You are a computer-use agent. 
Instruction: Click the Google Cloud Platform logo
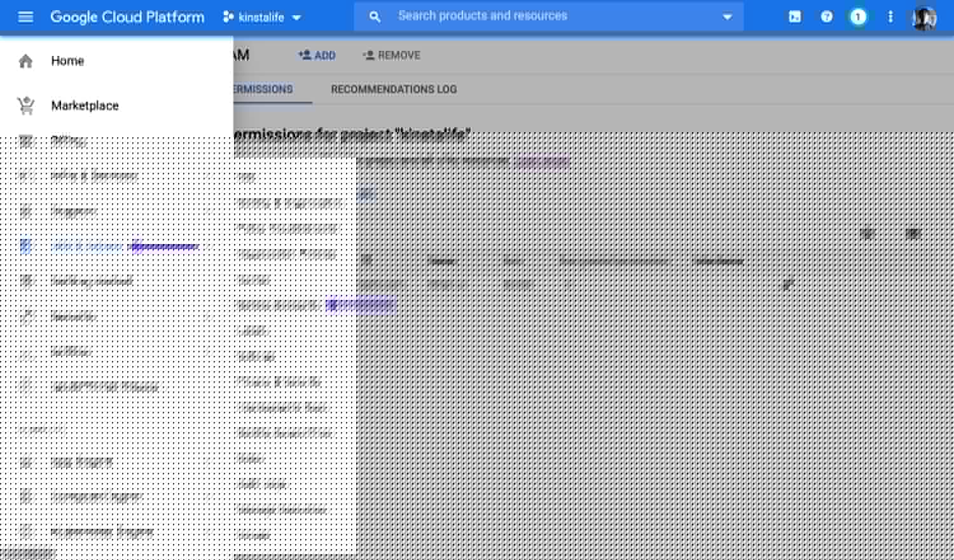pos(127,17)
